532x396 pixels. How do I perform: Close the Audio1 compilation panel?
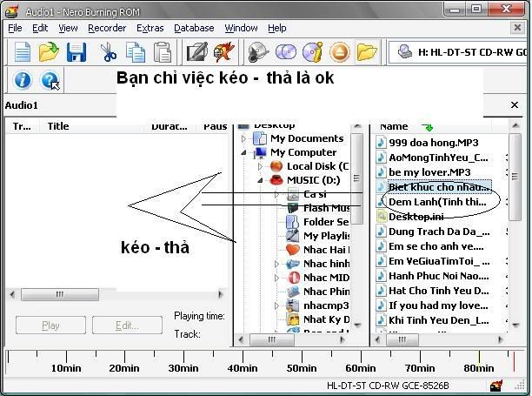click(x=515, y=105)
